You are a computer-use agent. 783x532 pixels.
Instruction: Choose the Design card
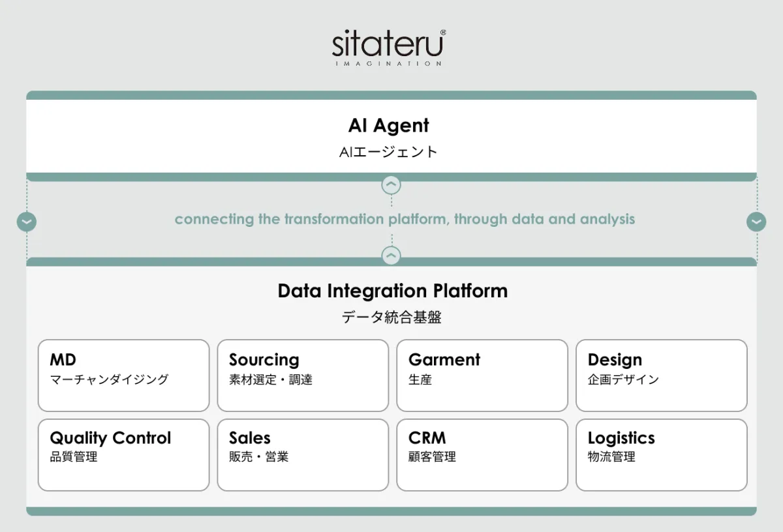[661, 375]
